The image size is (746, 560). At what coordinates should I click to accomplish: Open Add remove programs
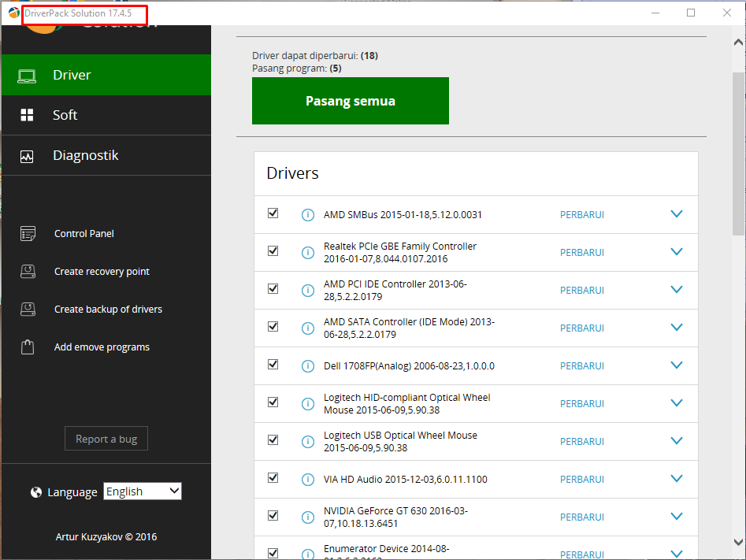102,347
